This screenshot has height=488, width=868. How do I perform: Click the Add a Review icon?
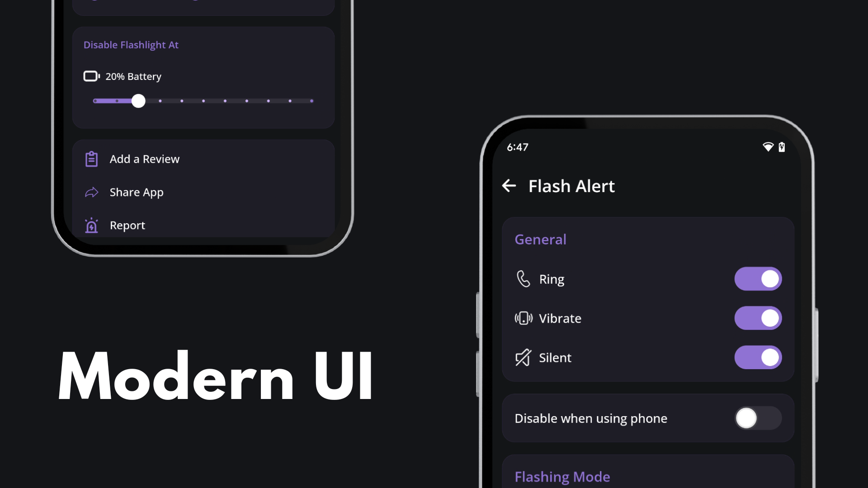[92, 159]
